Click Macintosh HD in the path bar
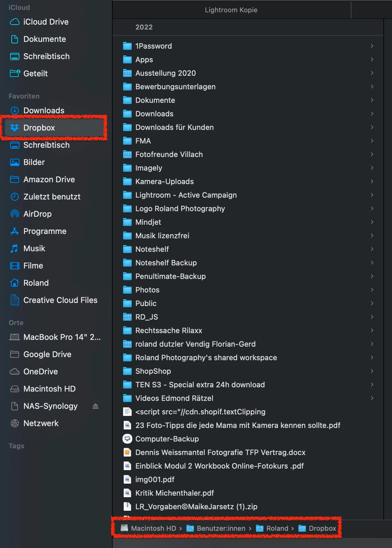The height and width of the screenshot is (548, 392). pos(149,528)
